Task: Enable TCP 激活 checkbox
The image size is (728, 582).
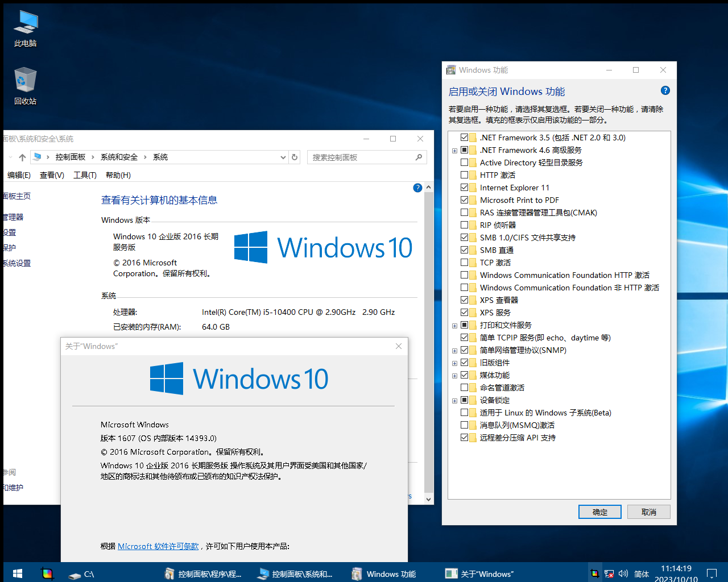Action: pos(465,263)
